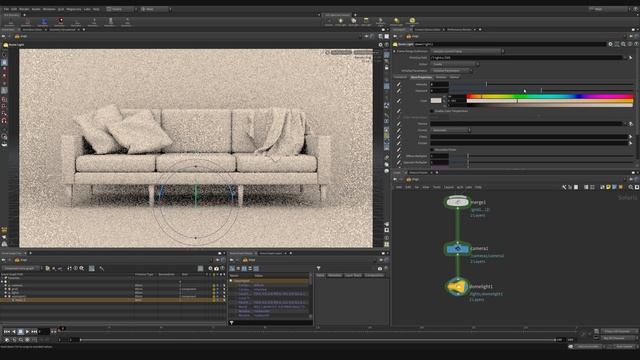Switch to the Base Properties tab
Viewport: 640px width, 360px height.
pyautogui.click(x=421, y=77)
